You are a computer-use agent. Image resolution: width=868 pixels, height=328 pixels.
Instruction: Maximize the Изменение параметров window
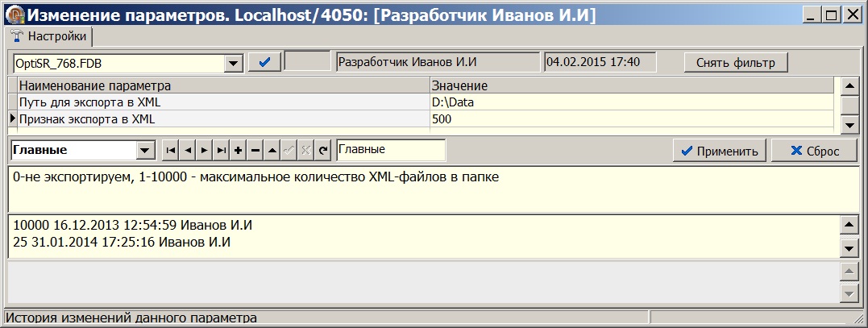pos(830,15)
